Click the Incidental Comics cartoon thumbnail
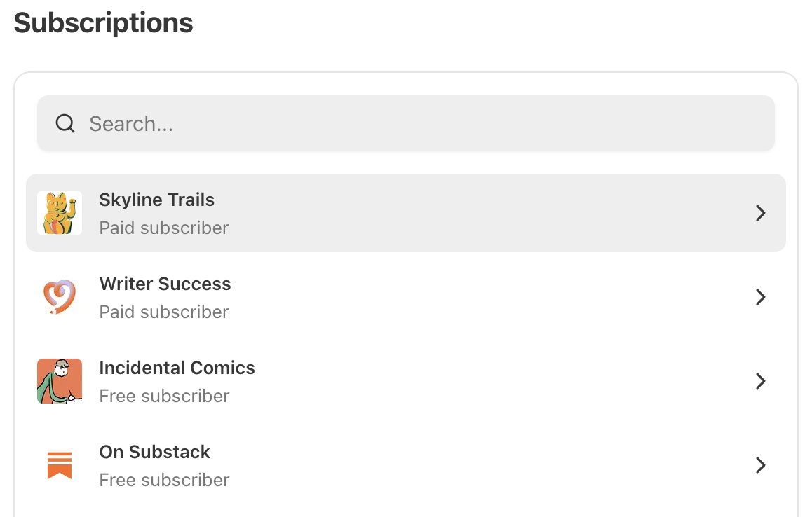 [60, 381]
